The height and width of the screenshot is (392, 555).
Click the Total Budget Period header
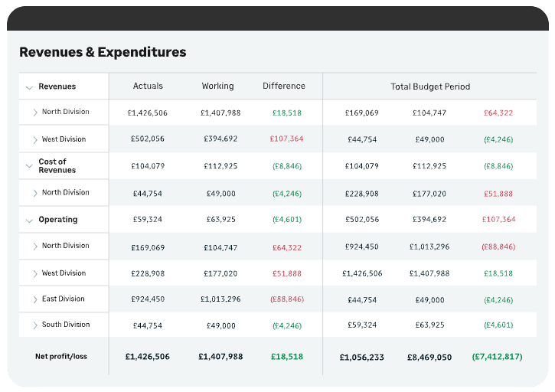(x=430, y=87)
